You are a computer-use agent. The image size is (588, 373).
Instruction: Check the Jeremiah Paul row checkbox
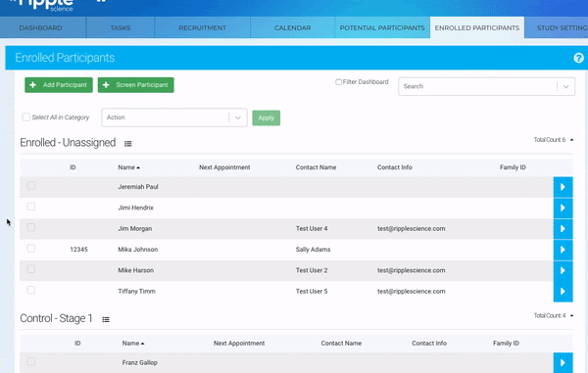pos(31,186)
